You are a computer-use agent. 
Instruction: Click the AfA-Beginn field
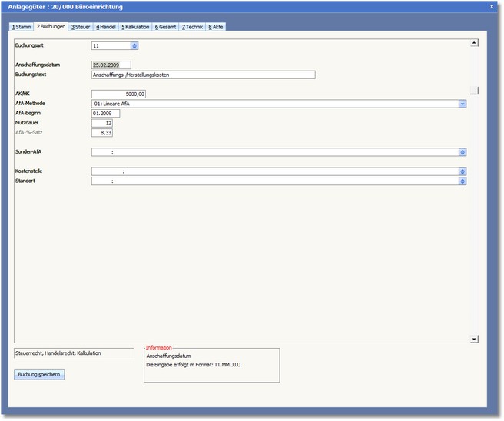105,113
